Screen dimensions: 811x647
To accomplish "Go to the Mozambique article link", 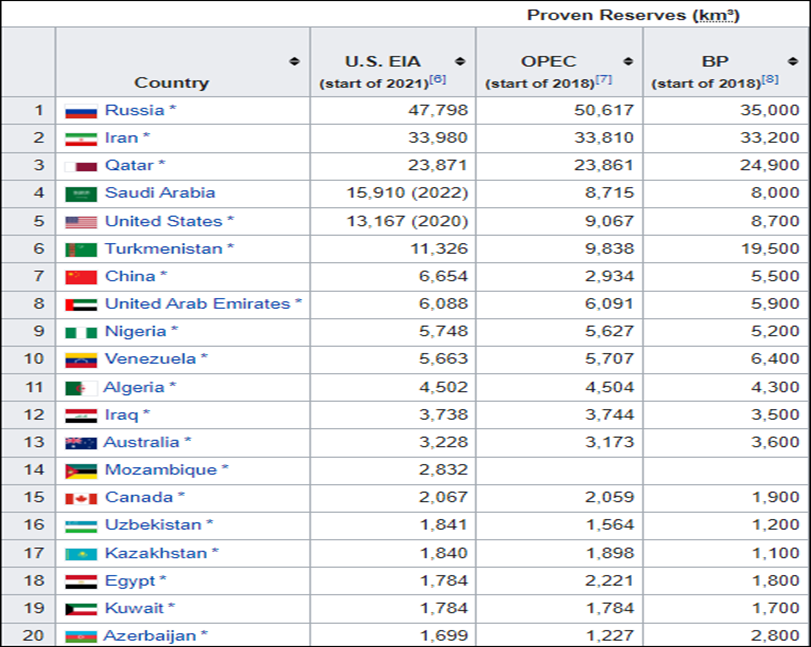I will [160, 470].
